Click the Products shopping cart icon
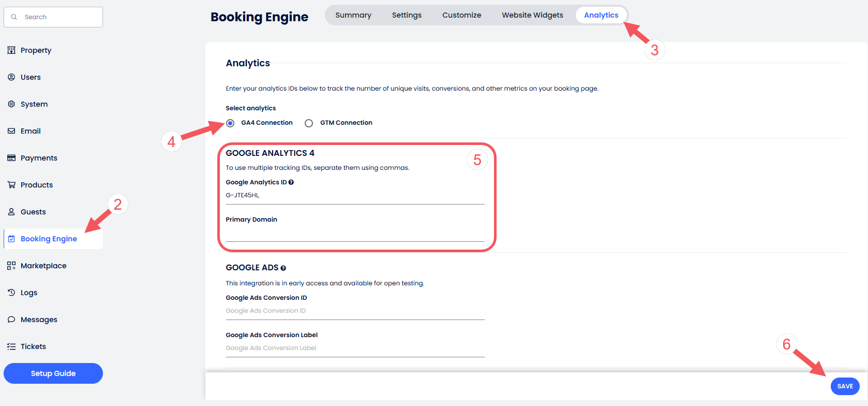868x406 pixels. coord(11,185)
